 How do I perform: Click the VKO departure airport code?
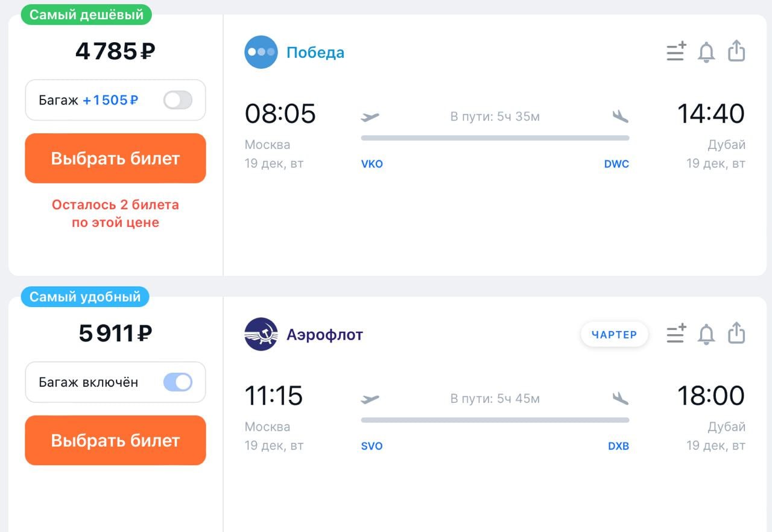coord(372,164)
